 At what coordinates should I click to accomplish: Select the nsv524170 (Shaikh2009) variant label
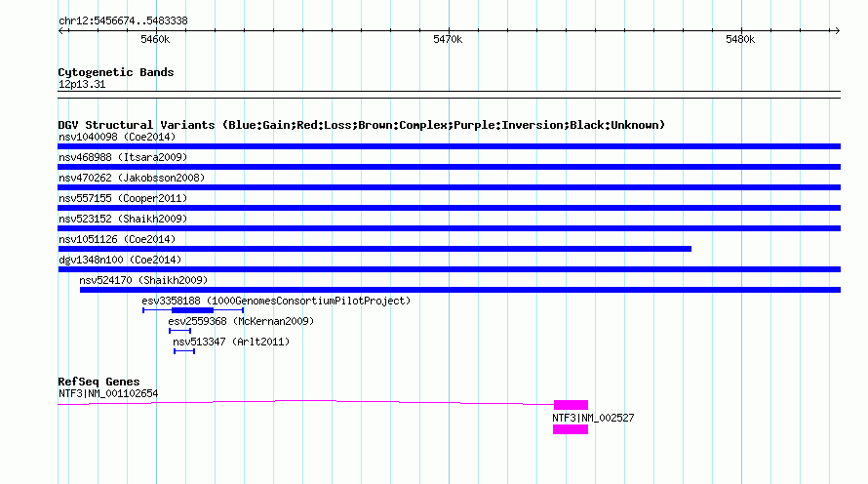coord(143,280)
